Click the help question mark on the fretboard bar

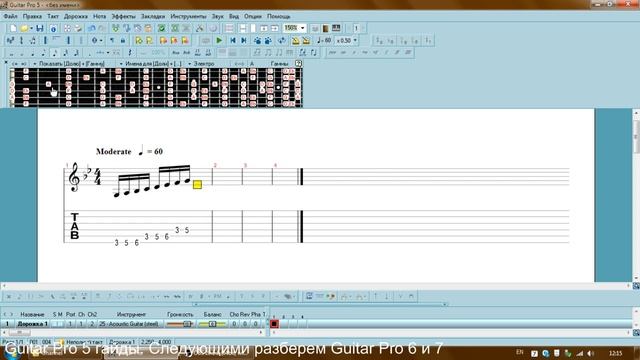(298, 63)
